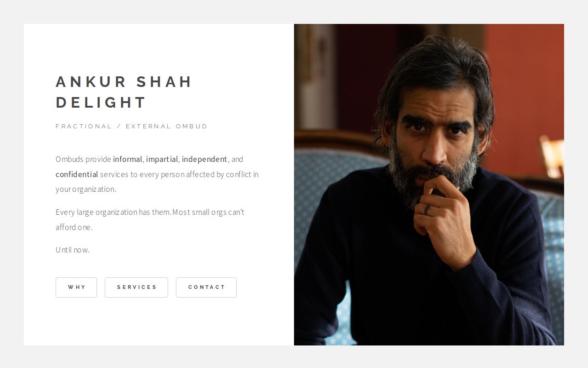The width and height of the screenshot is (588, 368).
Task: Click the 'Until now.' text line
Action: (x=73, y=250)
